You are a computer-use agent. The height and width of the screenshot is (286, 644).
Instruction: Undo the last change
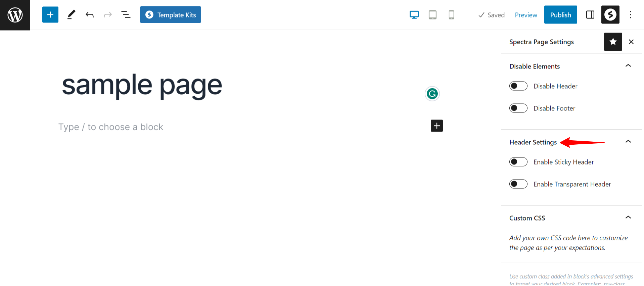(x=89, y=15)
